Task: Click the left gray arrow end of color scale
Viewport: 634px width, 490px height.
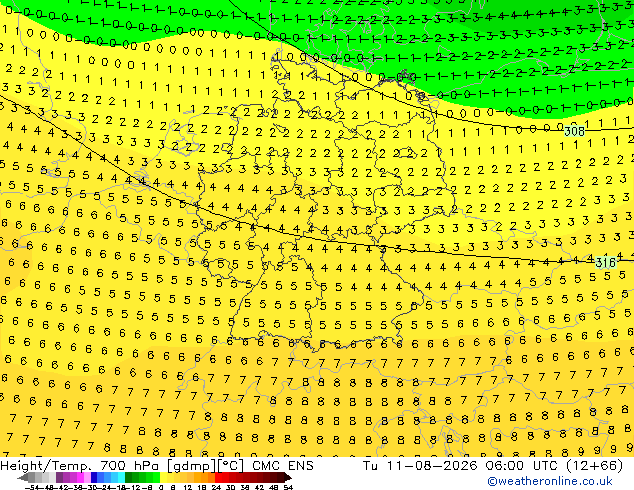Action: [x=23, y=478]
